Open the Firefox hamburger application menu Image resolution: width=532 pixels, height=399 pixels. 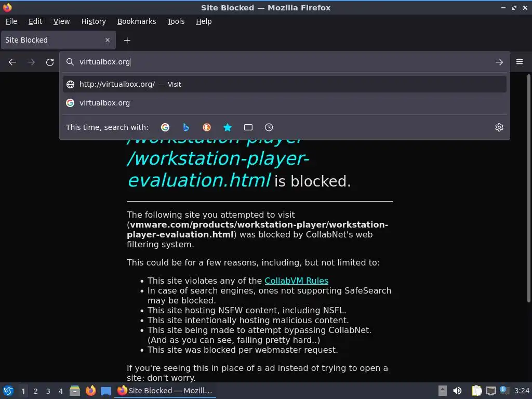click(x=520, y=62)
